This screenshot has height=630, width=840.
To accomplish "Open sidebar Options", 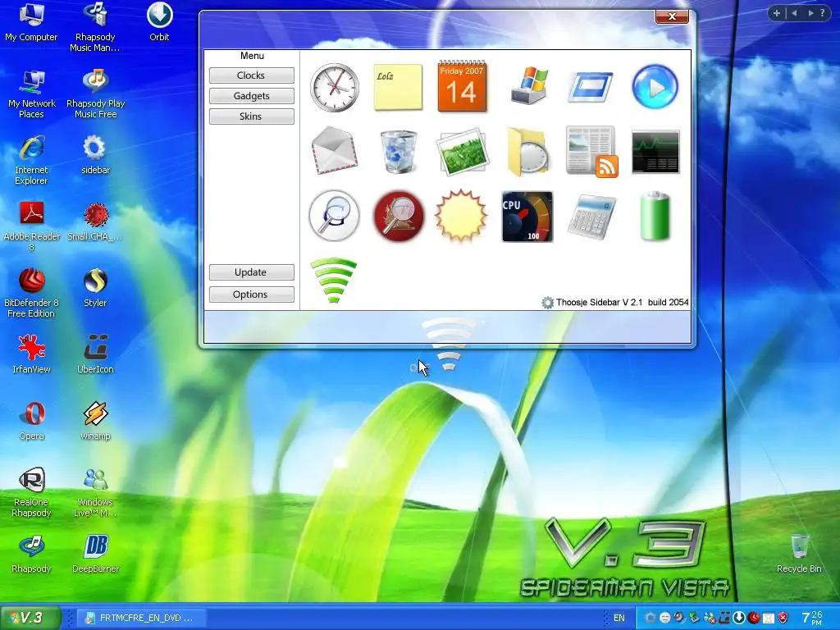I will click(251, 294).
